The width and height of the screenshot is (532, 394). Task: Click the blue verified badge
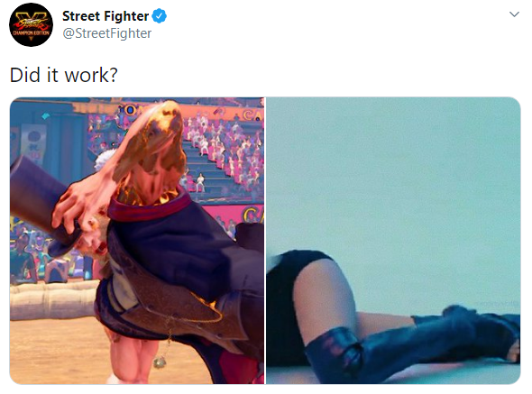point(159,16)
